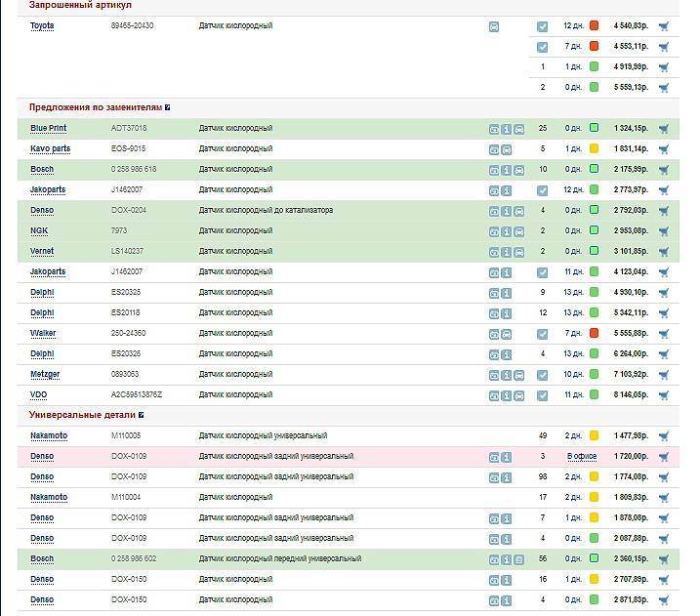The image size is (700, 616).
Task: Open the Toyota brand link
Action: point(42,26)
